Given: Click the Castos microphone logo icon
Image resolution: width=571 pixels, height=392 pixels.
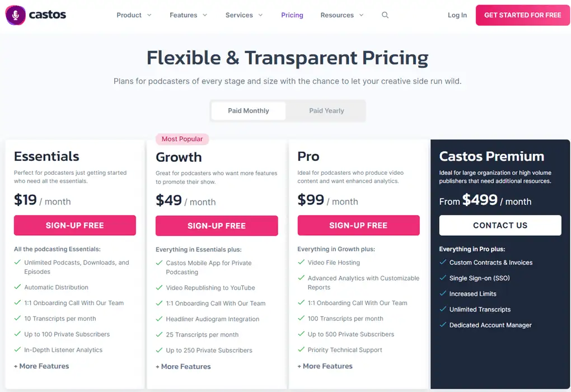Looking at the screenshot, I should 15,15.
